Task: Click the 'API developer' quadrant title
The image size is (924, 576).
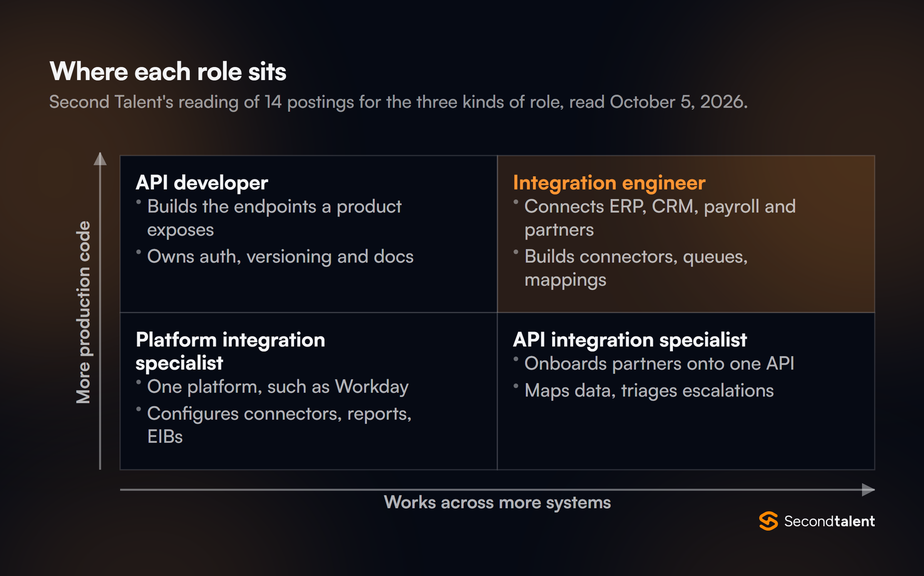Action: pyautogui.click(x=202, y=183)
